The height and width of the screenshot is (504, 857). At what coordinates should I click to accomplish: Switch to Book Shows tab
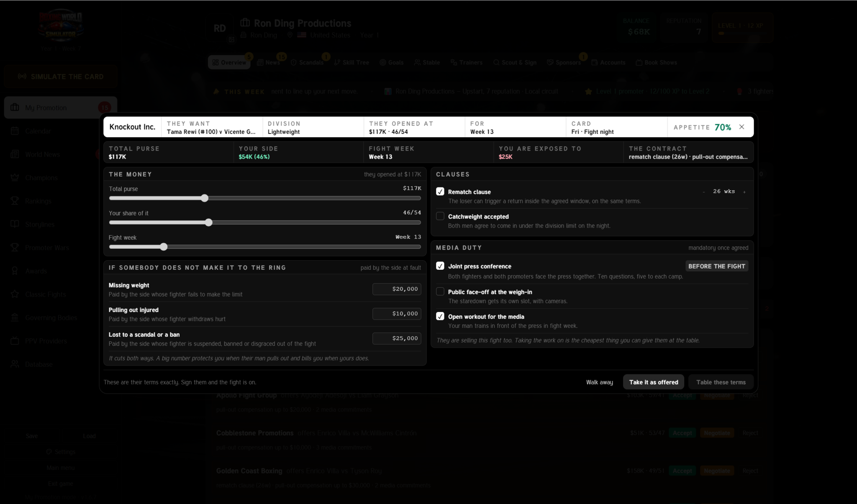(656, 62)
